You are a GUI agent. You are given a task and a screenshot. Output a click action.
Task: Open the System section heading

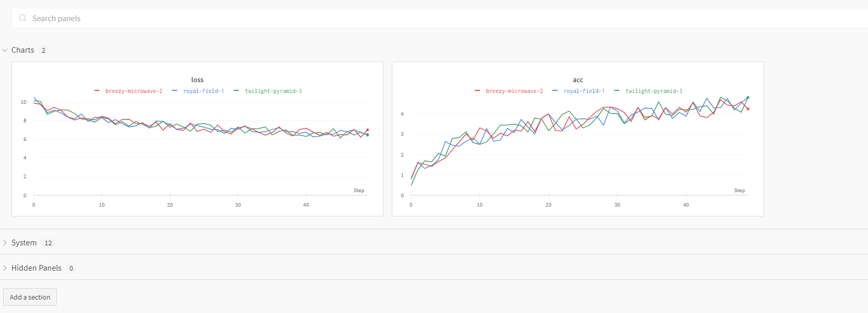click(x=24, y=243)
